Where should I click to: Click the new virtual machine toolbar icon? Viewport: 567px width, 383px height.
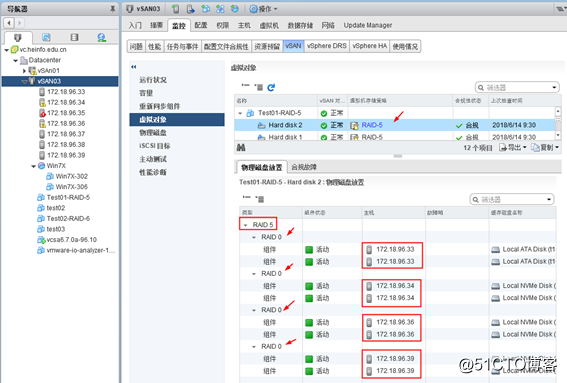point(205,9)
